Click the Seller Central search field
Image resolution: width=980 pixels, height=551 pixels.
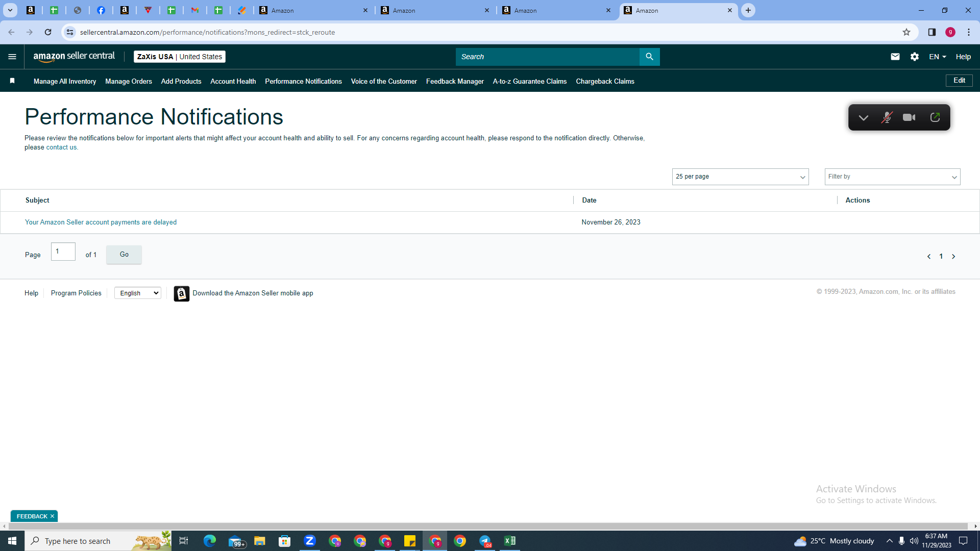pyautogui.click(x=547, y=57)
